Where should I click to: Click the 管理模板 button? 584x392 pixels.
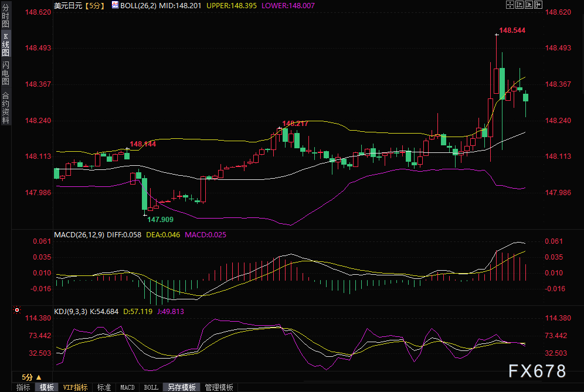click(x=219, y=387)
